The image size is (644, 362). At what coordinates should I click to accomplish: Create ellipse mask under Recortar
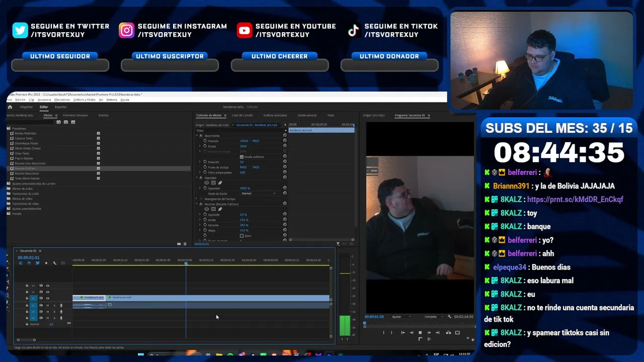click(206, 209)
